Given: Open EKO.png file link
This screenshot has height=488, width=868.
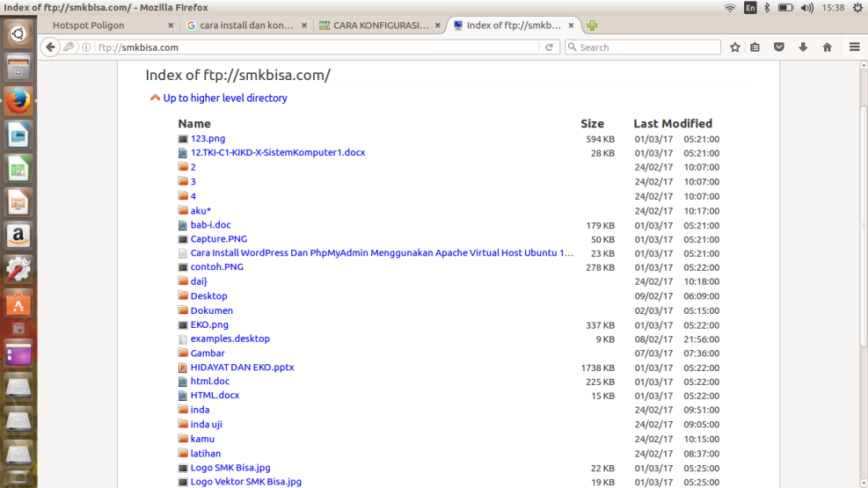Looking at the screenshot, I should 209,324.
